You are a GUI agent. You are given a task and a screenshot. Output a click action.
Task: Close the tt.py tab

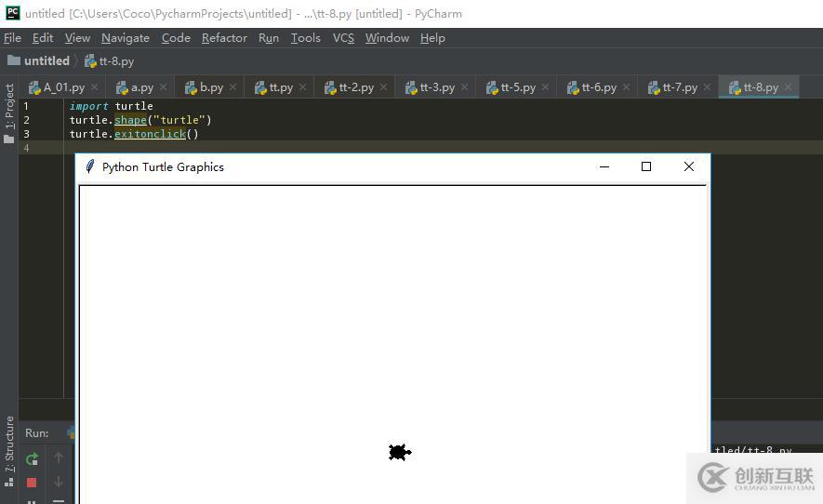(x=303, y=87)
